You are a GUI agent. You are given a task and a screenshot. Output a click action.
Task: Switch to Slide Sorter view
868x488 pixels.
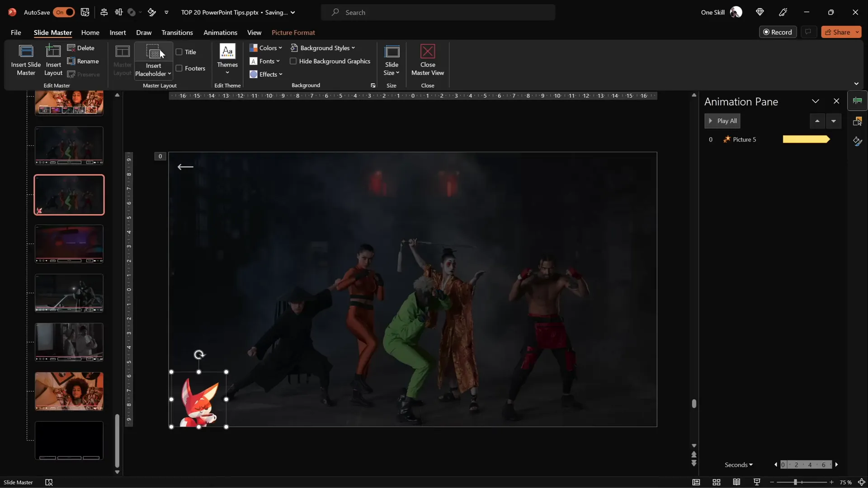(x=717, y=483)
